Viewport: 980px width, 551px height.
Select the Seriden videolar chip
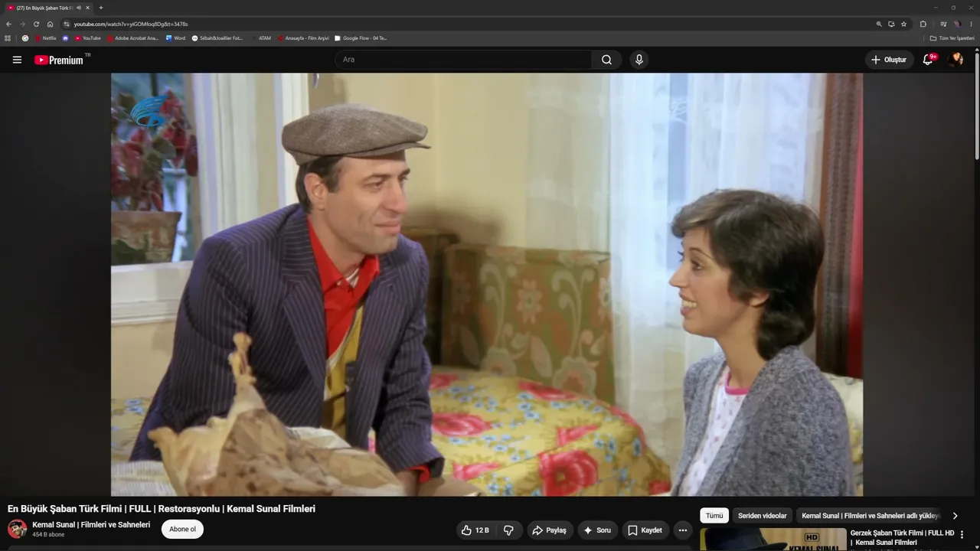point(763,516)
